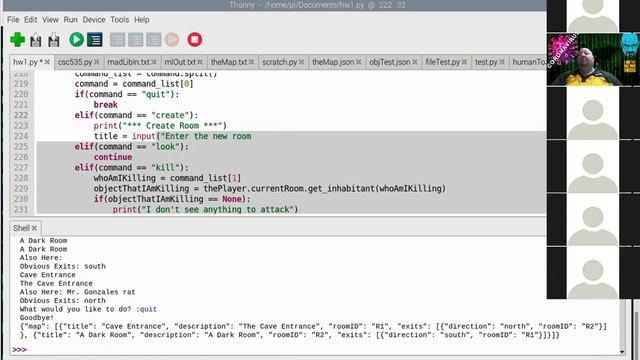
Task: Close the scratch.py tab
Action: (302, 62)
